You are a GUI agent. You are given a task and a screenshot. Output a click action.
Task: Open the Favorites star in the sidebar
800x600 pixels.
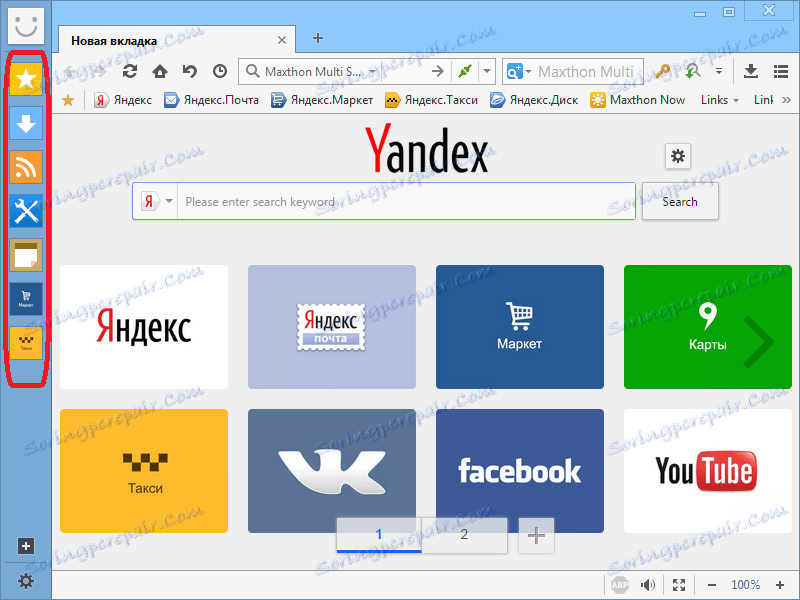pyautogui.click(x=26, y=78)
